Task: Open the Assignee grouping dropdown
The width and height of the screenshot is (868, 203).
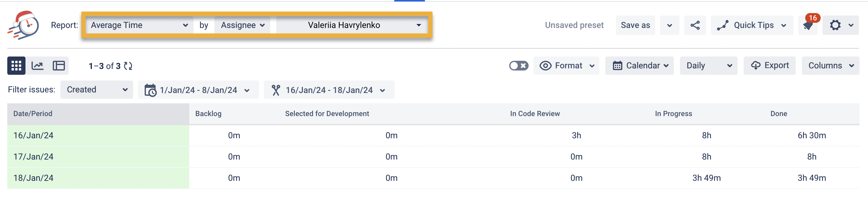Action: point(242,25)
